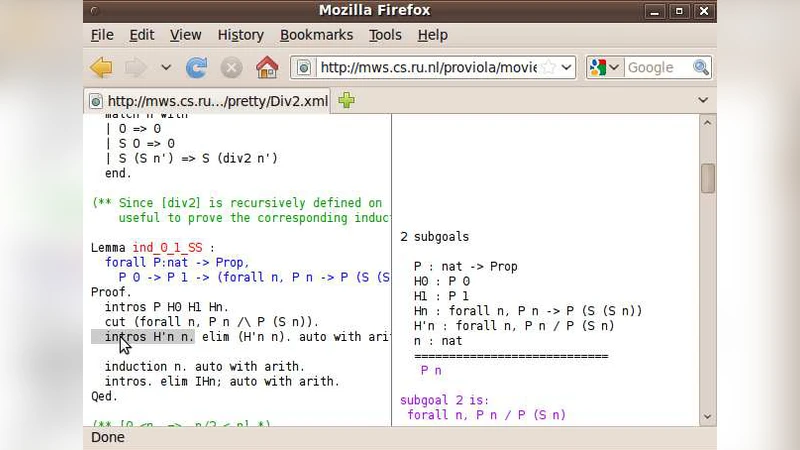Click the 'end.' line of div2 definition
Viewport: 800px width, 450px height.
point(118,173)
